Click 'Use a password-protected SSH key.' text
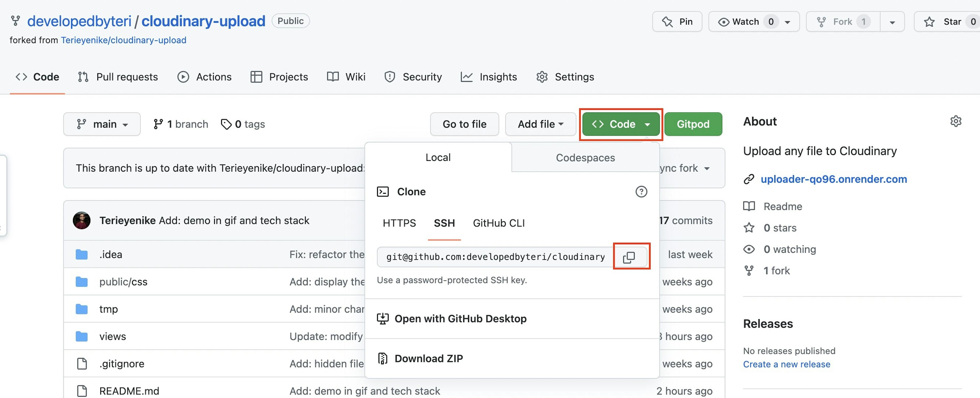Image resolution: width=980 pixels, height=398 pixels. pyautogui.click(x=451, y=280)
